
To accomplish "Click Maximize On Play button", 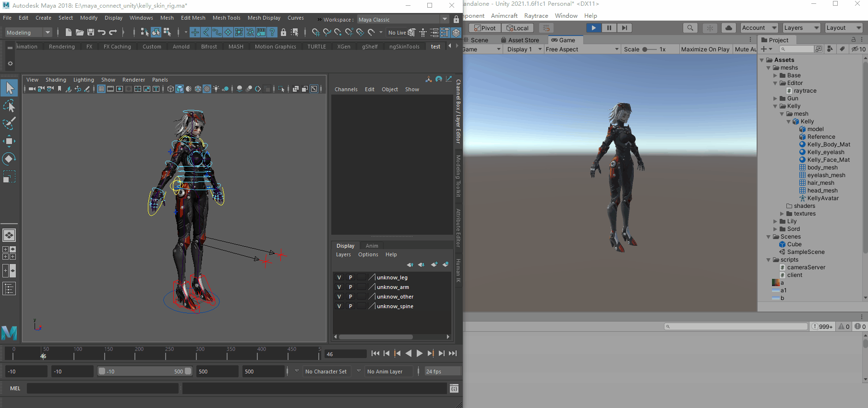I will point(705,49).
